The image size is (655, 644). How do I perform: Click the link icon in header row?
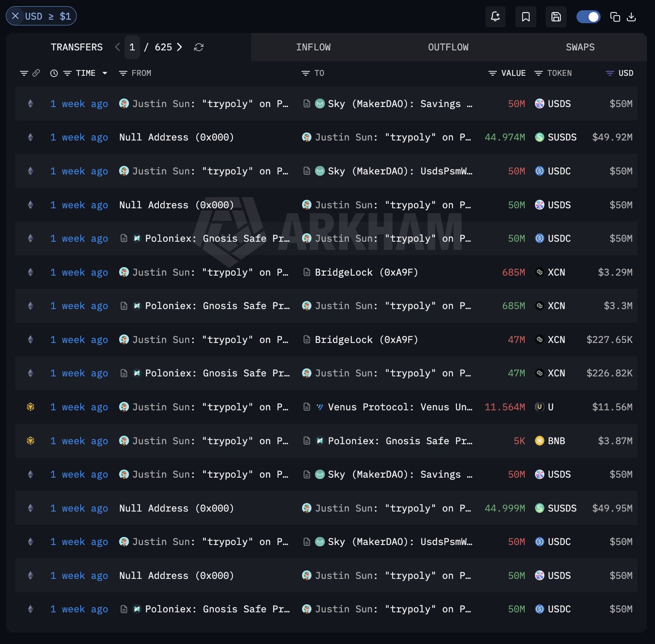click(36, 73)
